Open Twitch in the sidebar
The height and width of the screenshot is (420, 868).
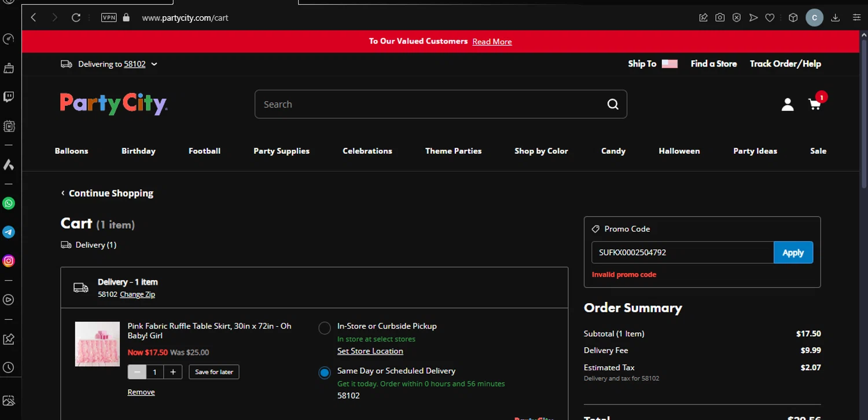(x=9, y=97)
